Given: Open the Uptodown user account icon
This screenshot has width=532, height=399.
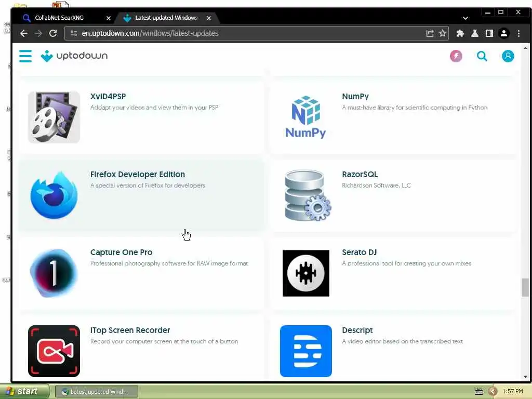Looking at the screenshot, I should 508,56.
